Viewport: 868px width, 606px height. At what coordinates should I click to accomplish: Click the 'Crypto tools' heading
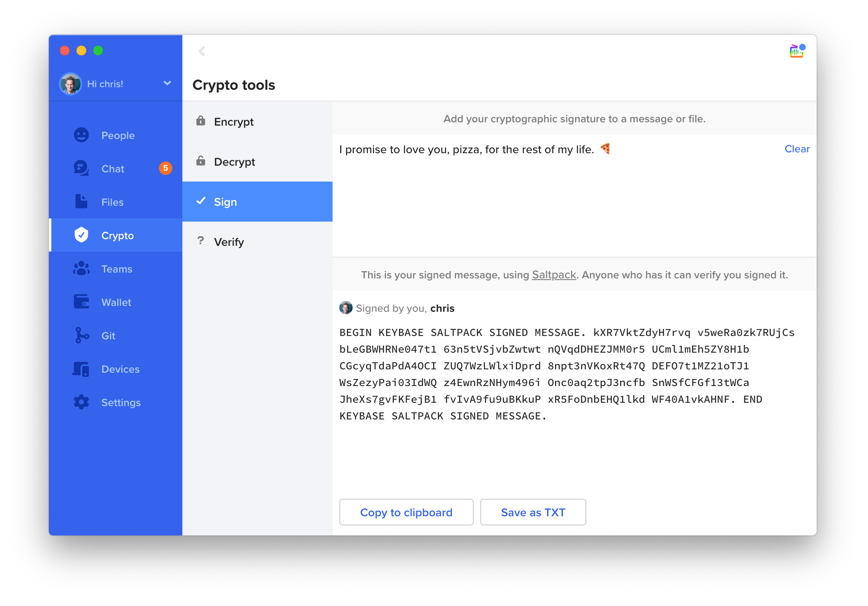(234, 85)
